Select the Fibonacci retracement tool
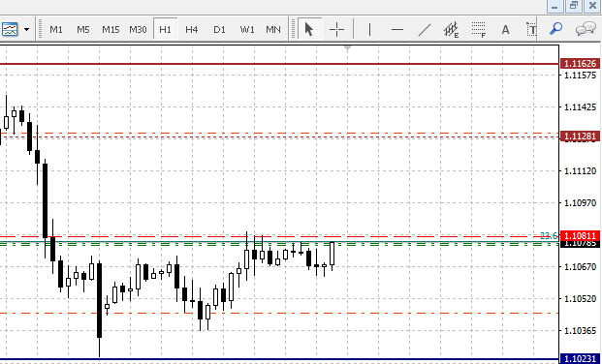 click(479, 29)
